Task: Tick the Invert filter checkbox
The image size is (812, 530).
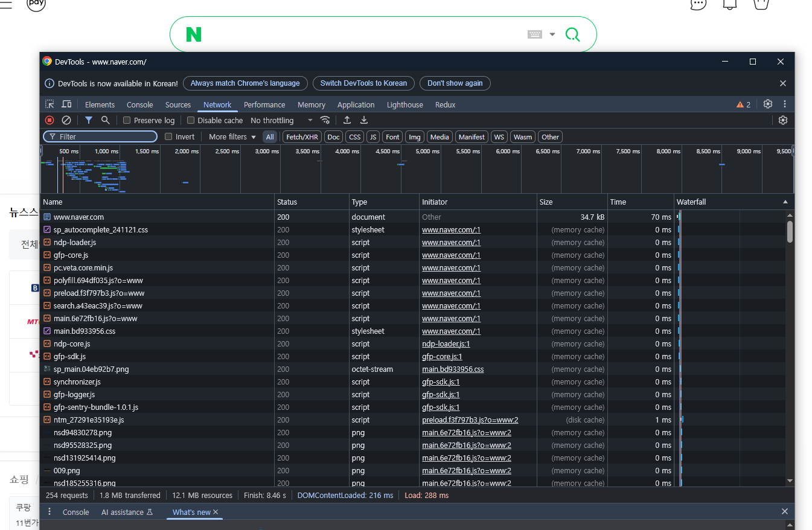Action: [x=168, y=136]
